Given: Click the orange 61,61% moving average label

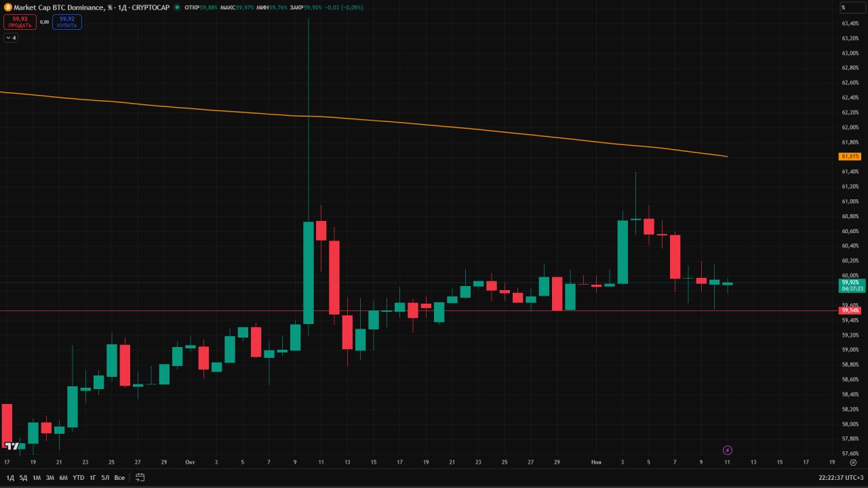Looking at the screenshot, I should pos(850,157).
